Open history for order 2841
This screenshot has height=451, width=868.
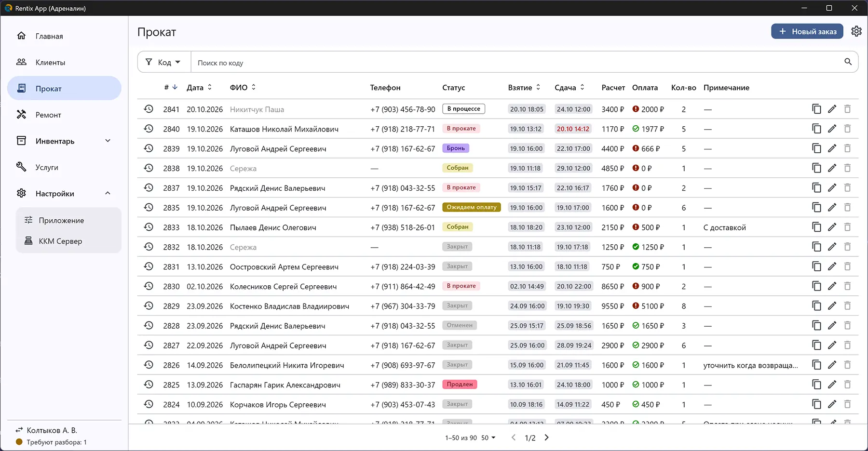[149, 109]
